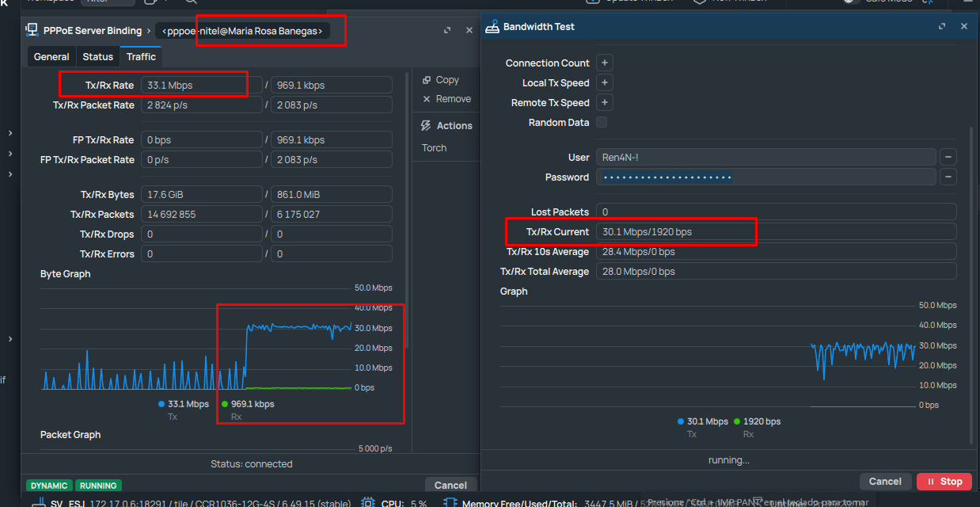The image size is (980, 507).
Task: Switch to the General tab
Action: 51,57
